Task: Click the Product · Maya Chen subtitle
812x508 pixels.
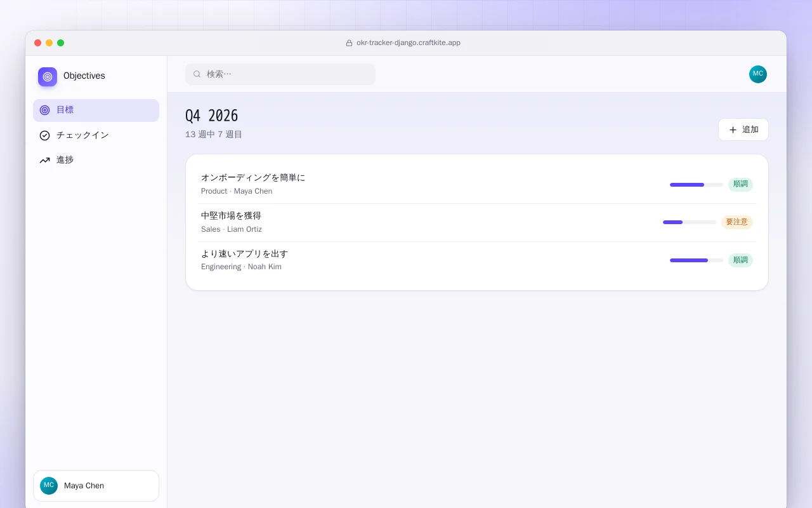Action: (237, 191)
